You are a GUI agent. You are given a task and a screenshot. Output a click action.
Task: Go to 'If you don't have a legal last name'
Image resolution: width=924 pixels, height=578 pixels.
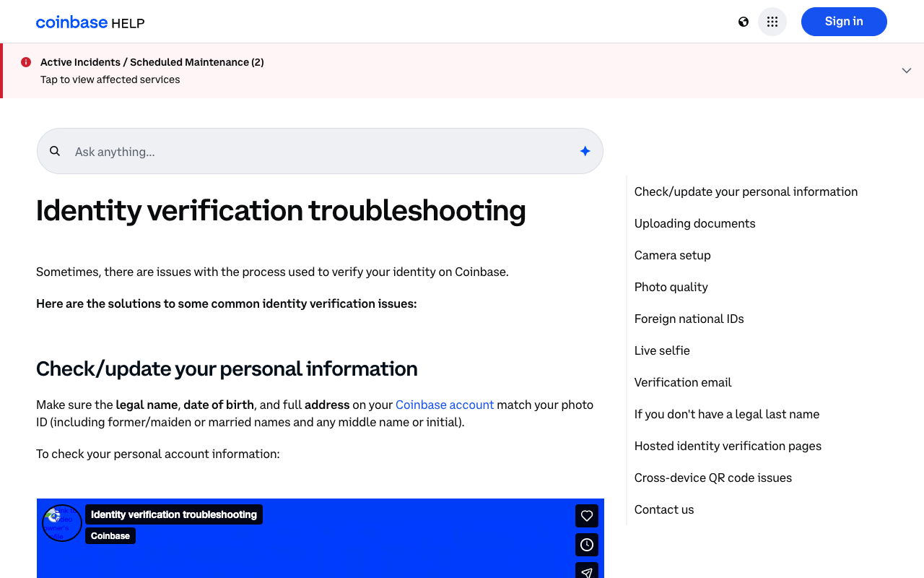pyautogui.click(x=727, y=414)
